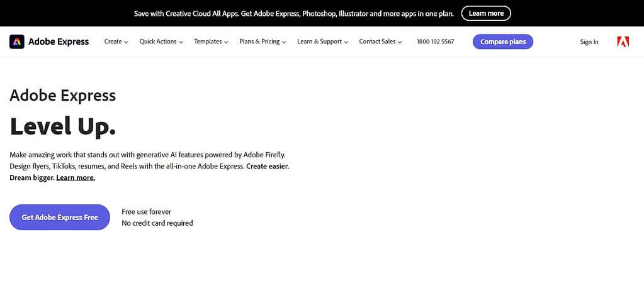The image size is (644, 300).
Task: Click the chevron beside Templates
Action: click(226, 42)
